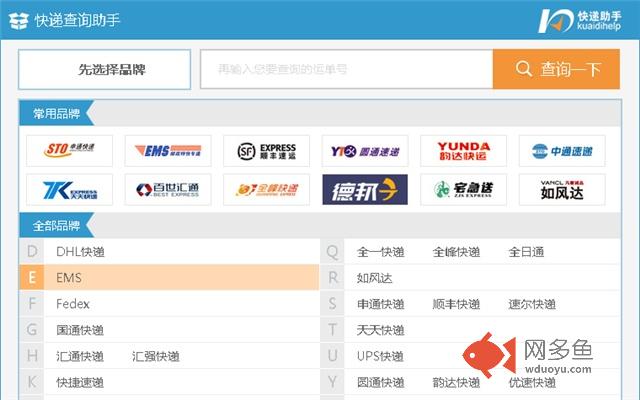Select the YUNDA 韵达快运 logo

point(464,151)
